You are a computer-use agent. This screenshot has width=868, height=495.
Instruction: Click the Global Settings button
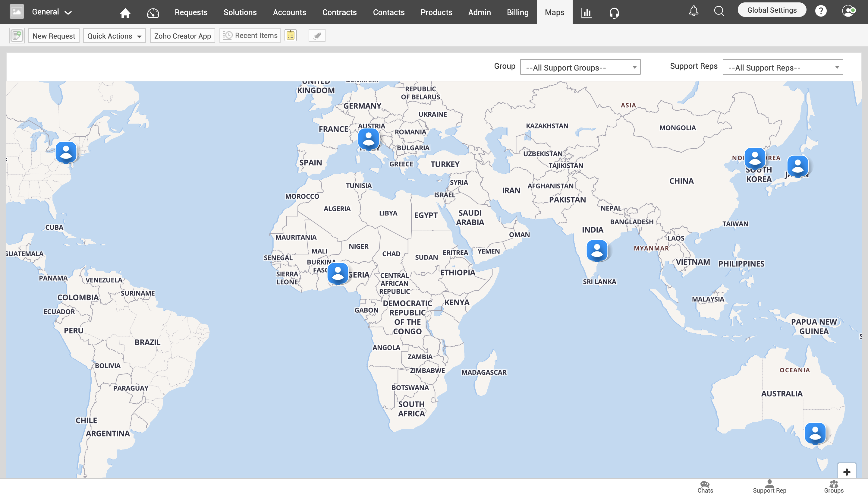point(772,10)
